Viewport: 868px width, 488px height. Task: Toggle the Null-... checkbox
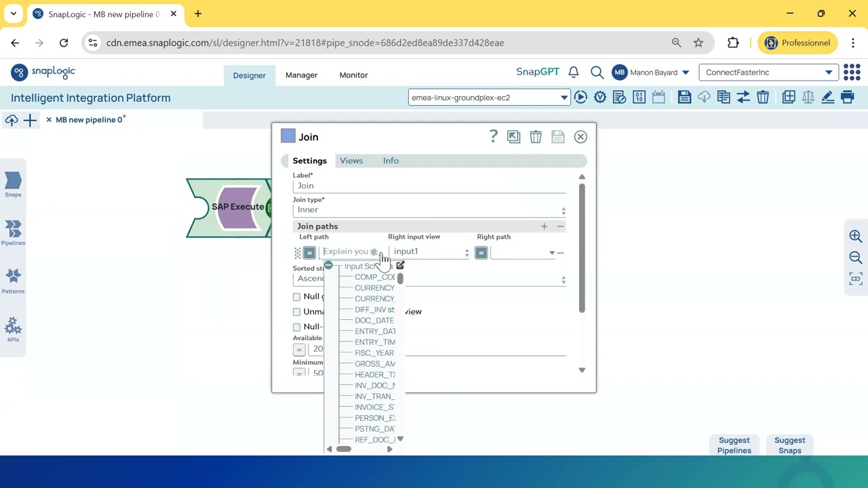(296, 327)
